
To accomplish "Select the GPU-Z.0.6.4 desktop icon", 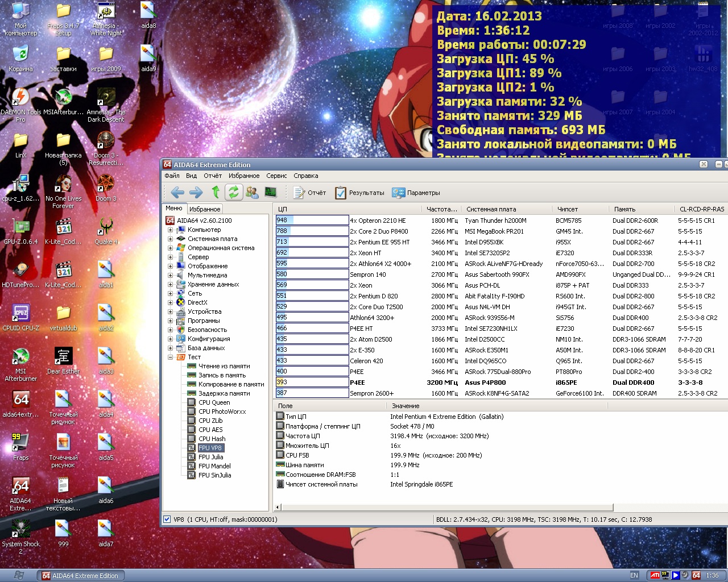I will coord(20,231).
